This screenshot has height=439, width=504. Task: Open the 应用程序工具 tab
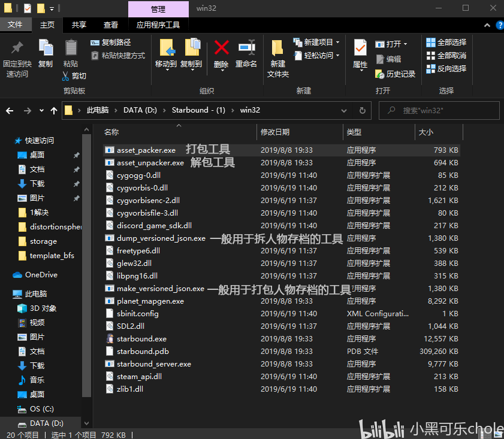pos(158,25)
